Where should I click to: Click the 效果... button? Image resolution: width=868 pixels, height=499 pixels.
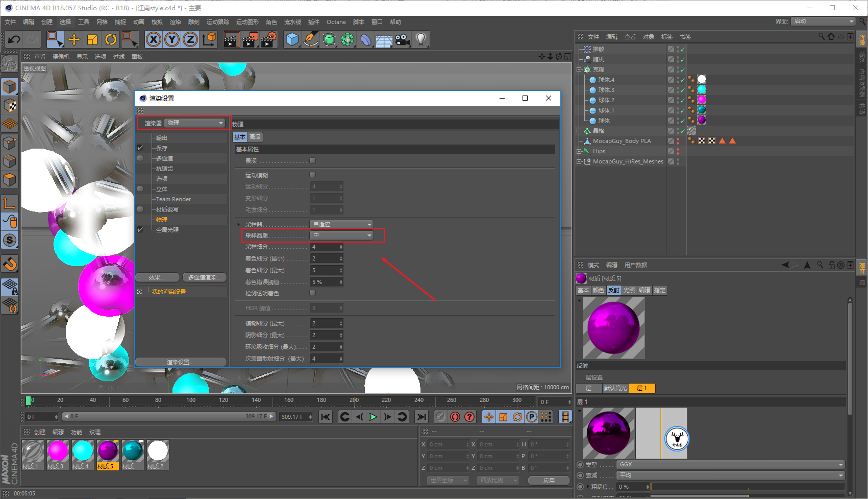pos(157,277)
